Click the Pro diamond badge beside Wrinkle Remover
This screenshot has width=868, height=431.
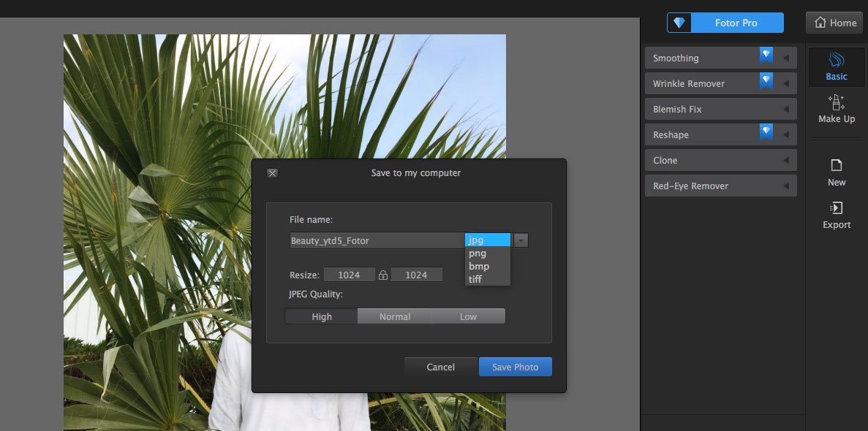766,81
